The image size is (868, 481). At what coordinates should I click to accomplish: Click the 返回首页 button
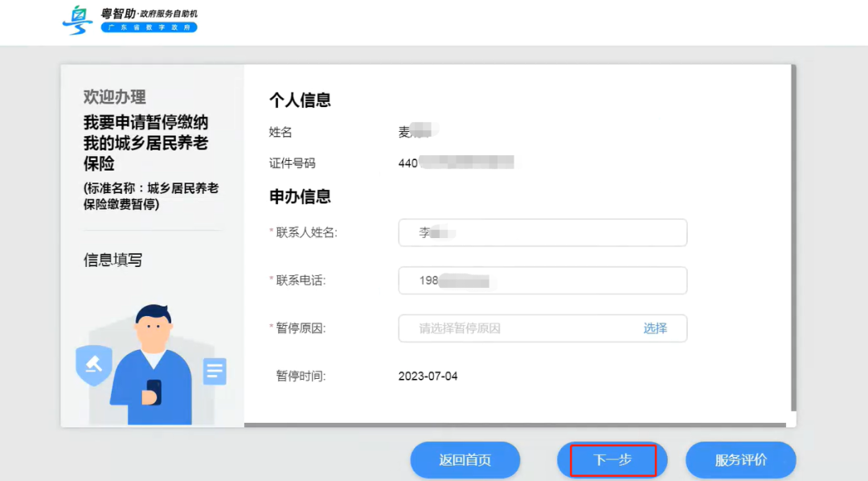pos(465,460)
